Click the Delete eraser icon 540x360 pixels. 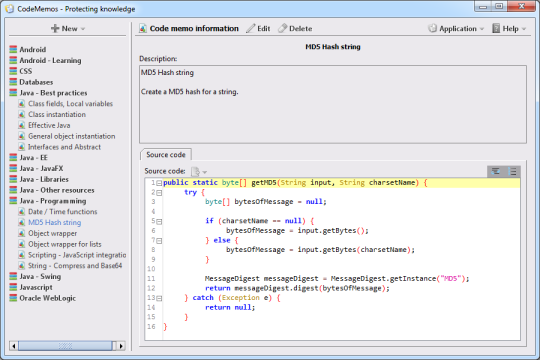[x=282, y=28]
